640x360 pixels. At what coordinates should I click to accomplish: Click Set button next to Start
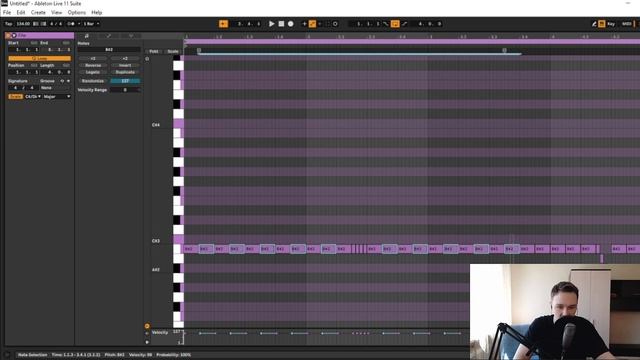[34, 43]
